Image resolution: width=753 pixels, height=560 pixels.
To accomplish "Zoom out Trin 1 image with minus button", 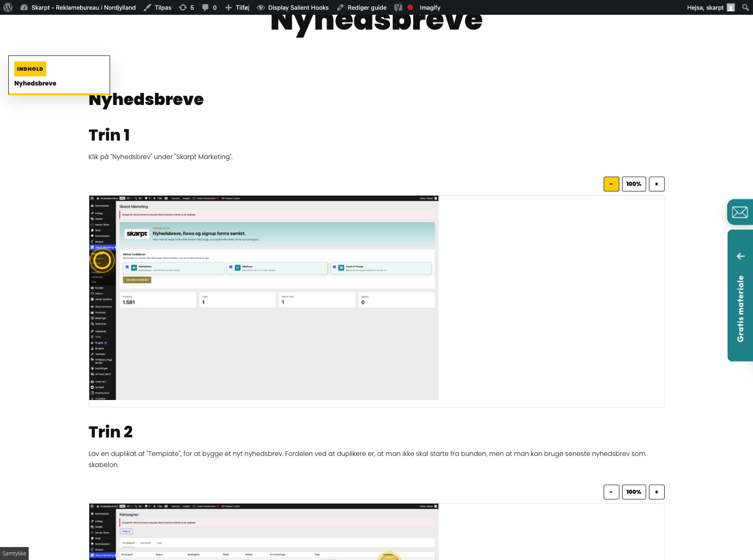I will (x=611, y=184).
